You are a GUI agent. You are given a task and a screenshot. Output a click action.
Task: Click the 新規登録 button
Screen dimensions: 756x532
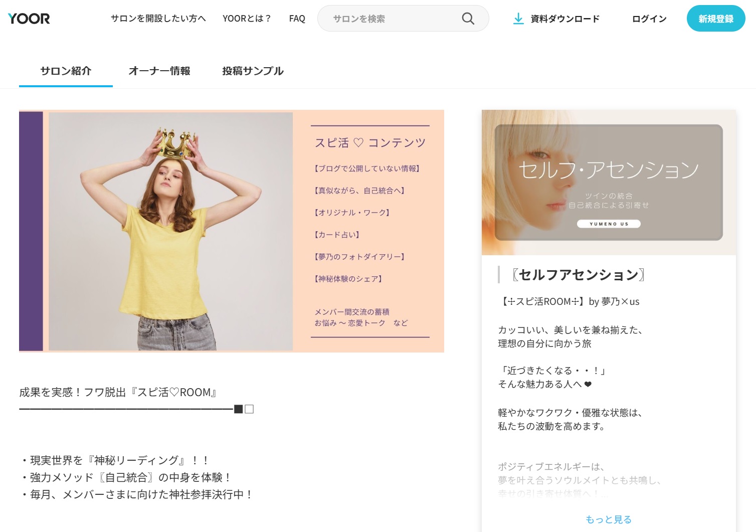(716, 19)
